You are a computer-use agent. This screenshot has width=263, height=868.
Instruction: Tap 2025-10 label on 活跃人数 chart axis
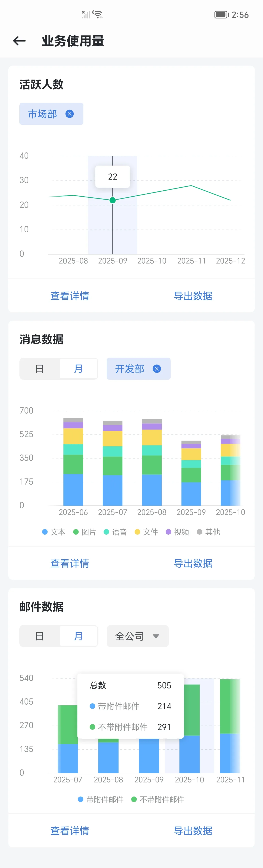pos(152,261)
